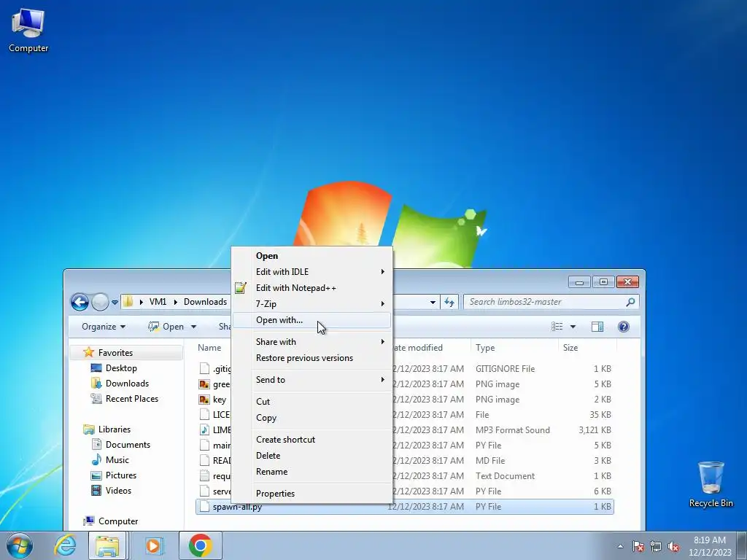Select Restore previous versions

pyautogui.click(x=311, y=358)
